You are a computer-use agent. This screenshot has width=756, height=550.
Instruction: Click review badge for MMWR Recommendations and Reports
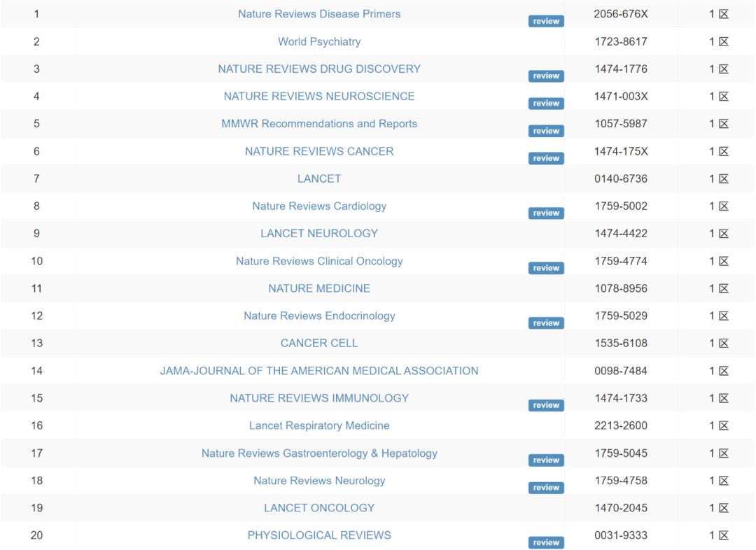point(546,131)
